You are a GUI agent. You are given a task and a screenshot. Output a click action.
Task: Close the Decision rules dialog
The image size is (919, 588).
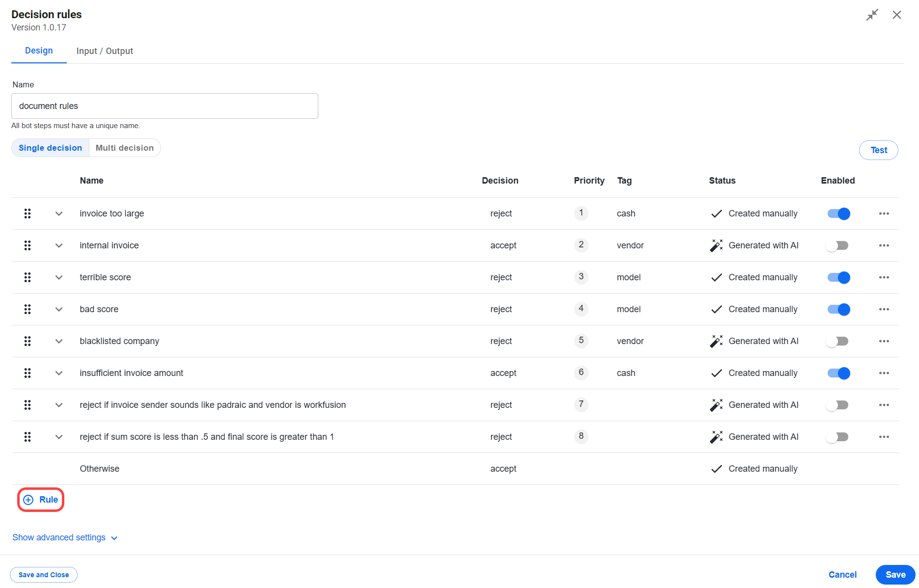coord(897,15)
